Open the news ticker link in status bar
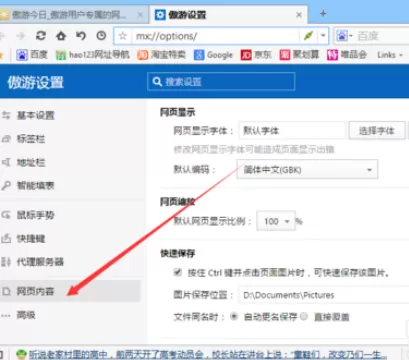This screenshot has width=409, height=360. coord(207,354)
